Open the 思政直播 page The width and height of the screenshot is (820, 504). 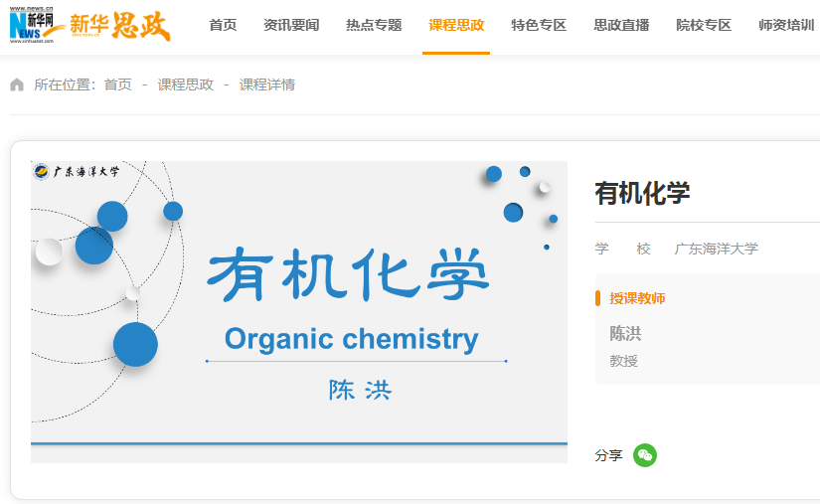point(621,25)
